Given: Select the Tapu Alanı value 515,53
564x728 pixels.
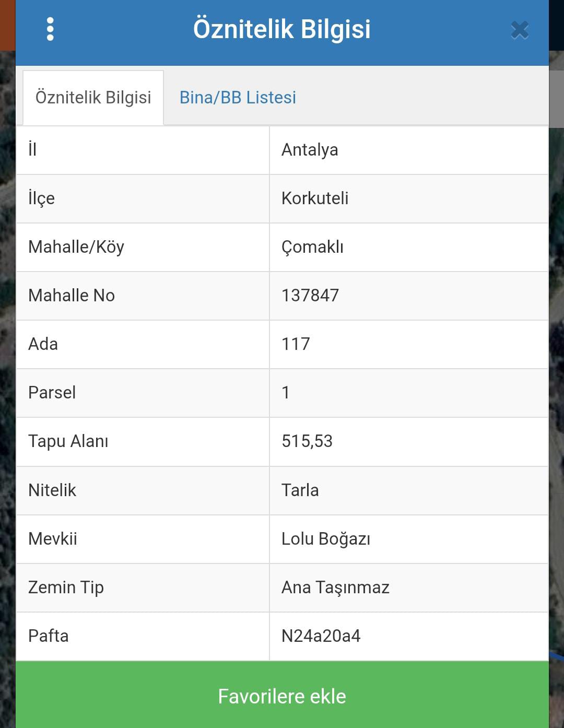Looking at the screenshot, I should [307, 441].
